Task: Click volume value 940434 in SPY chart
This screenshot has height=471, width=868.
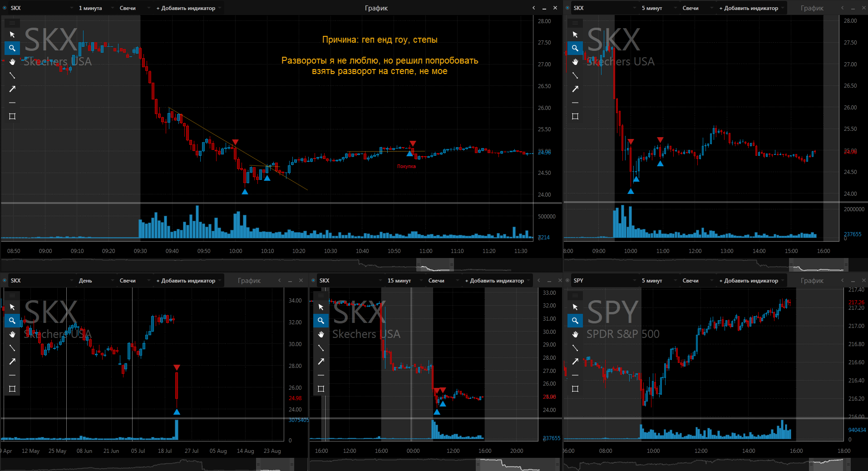Action: (857, 430)
